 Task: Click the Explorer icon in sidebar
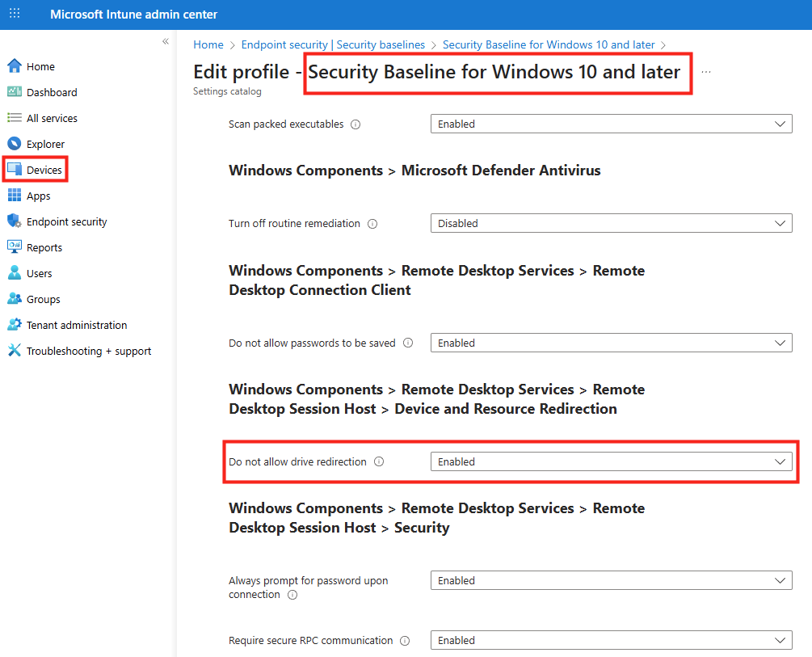coord(14,144)
